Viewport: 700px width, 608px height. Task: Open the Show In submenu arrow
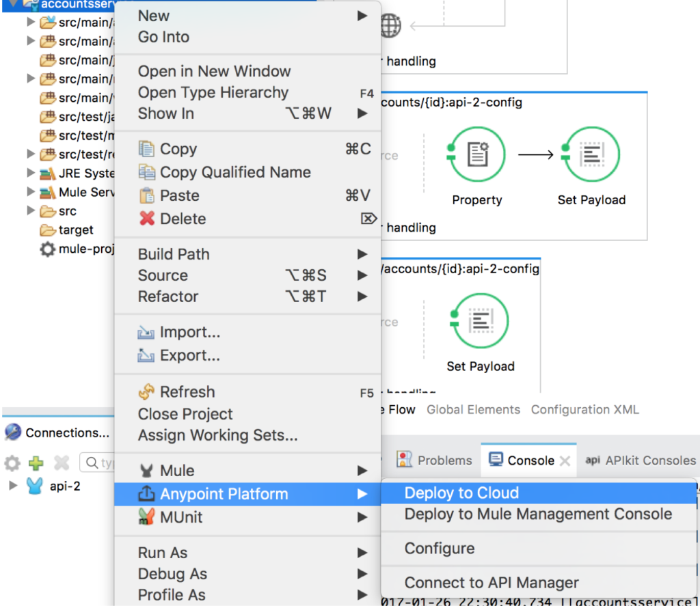pyautogui.click(x=362, y=113)
